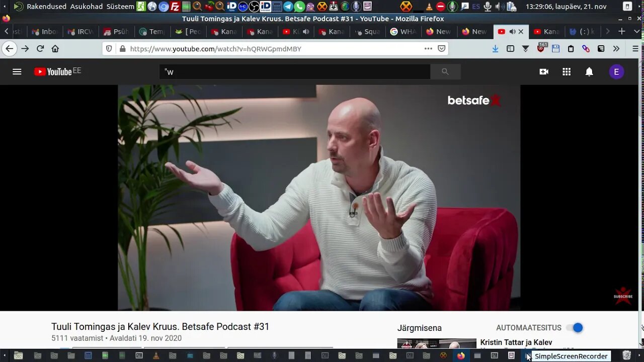Open the YouTube notifications bell
Screen dimensions: 644x362
[x=589, y=72]
